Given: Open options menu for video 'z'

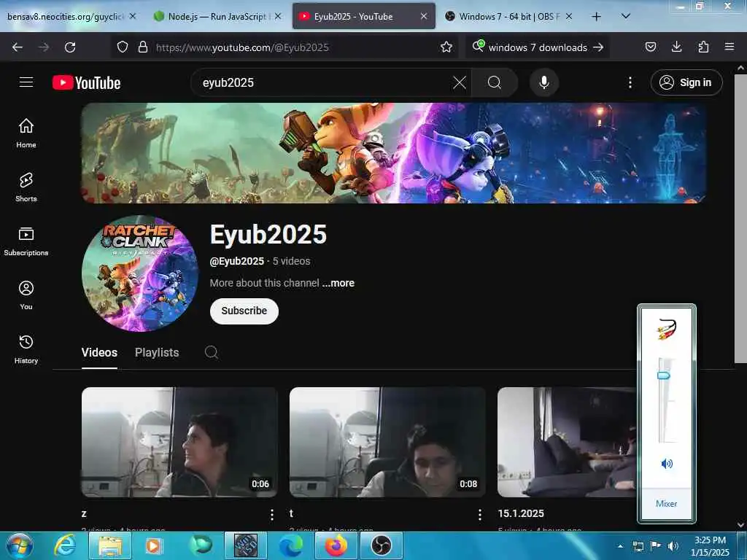Looking at the screenshot, I should 271,514.
